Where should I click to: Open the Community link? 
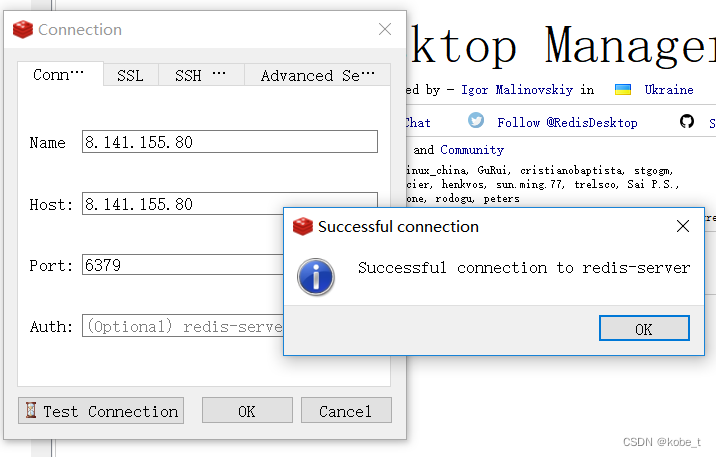[472, 150]
